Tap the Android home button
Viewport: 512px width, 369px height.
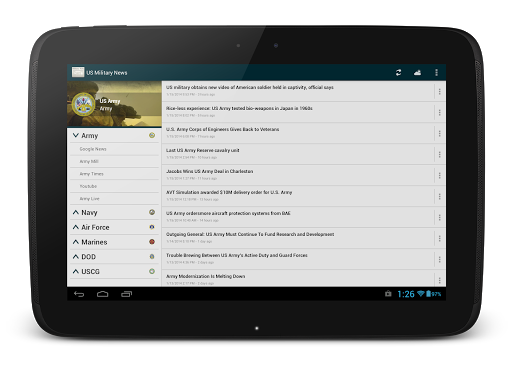pos(103,294)
